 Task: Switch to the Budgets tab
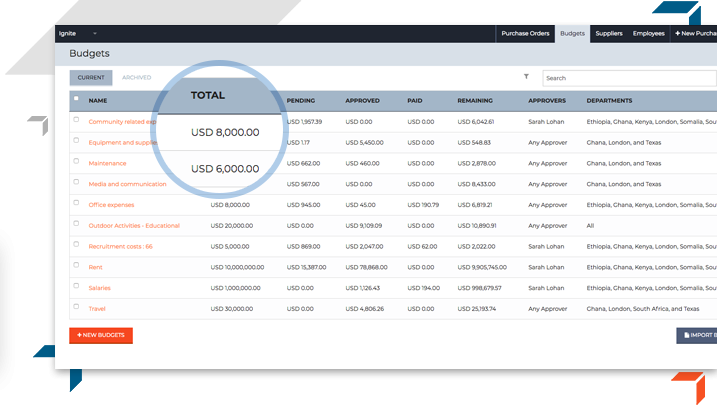tap(573, 33)
